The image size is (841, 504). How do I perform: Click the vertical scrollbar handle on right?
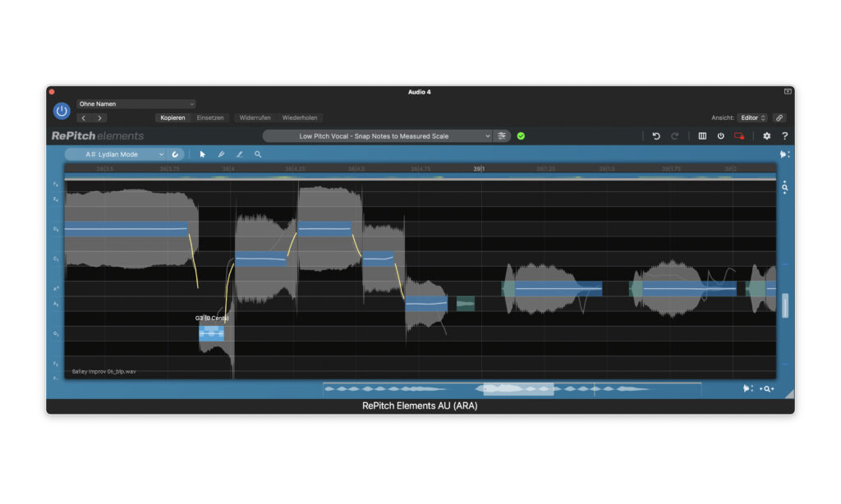[785, 305]
